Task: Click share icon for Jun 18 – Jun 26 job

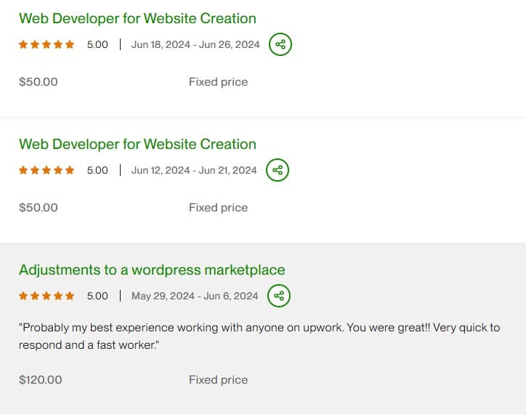Action: pyautogui.click(x=280, y=44)
